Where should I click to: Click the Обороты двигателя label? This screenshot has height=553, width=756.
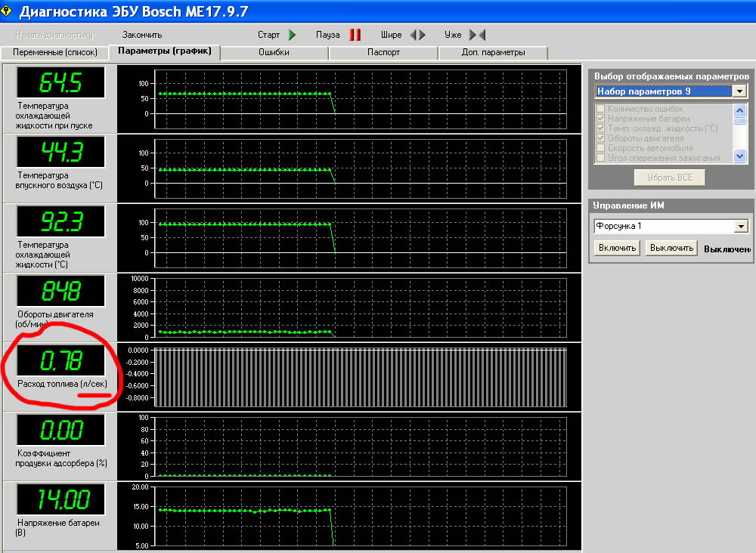point(54,319)
